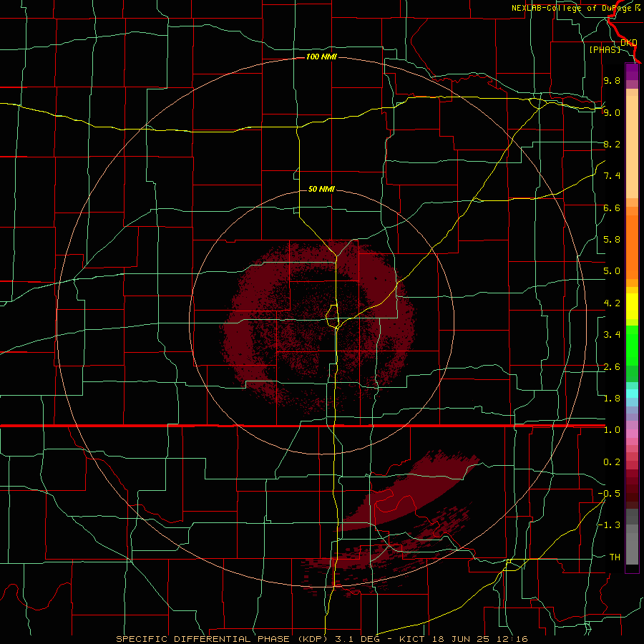Click the "50 NMI" range ring label
Screen dimensions: 644x644
321,189
